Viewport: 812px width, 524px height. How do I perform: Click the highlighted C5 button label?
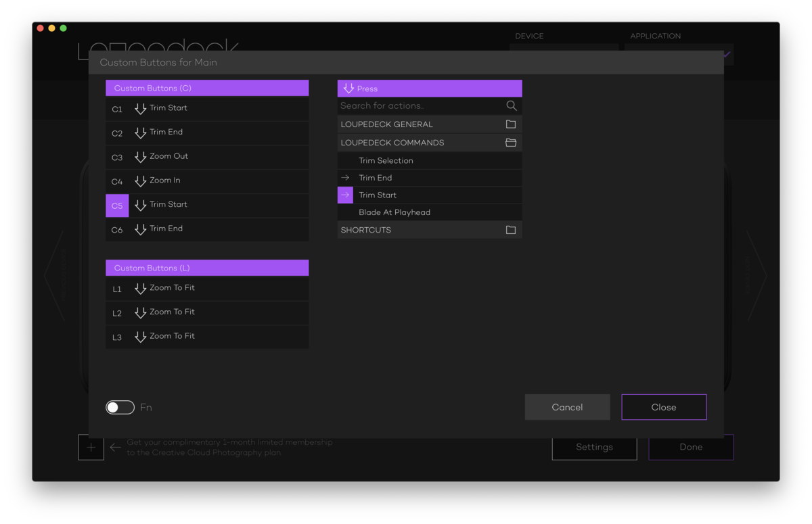point(117,206)
